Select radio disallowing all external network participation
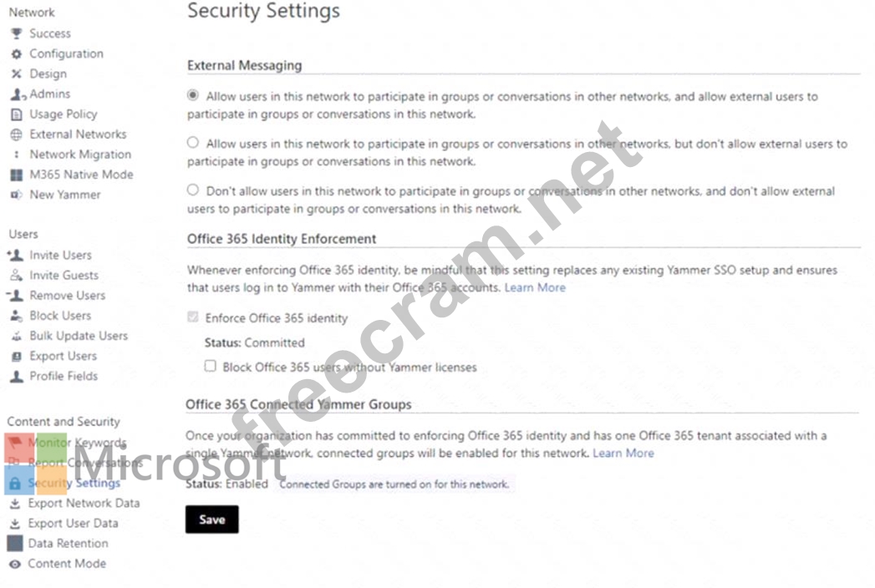Image resolution: width=875 pixels, height=588 pixels. [x=193, y=190]
